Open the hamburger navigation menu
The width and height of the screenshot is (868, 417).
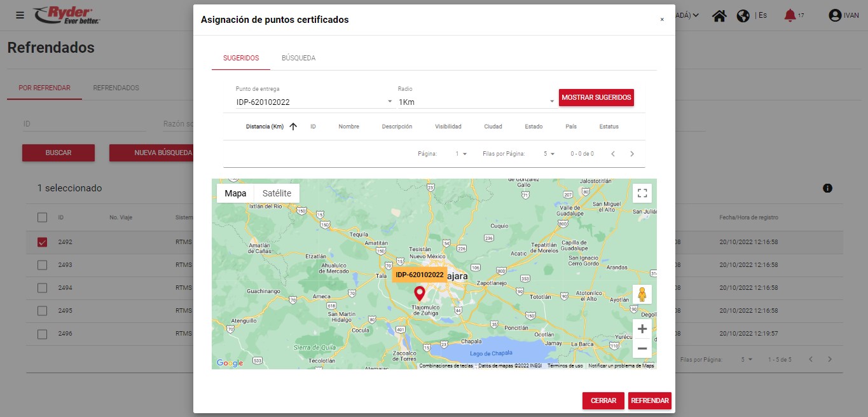pos(20,15)
